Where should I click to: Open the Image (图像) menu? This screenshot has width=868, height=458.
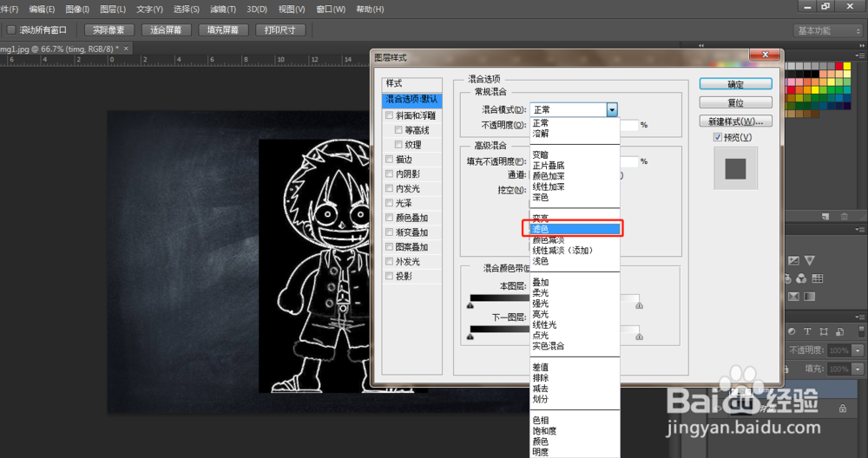point(77,10)
